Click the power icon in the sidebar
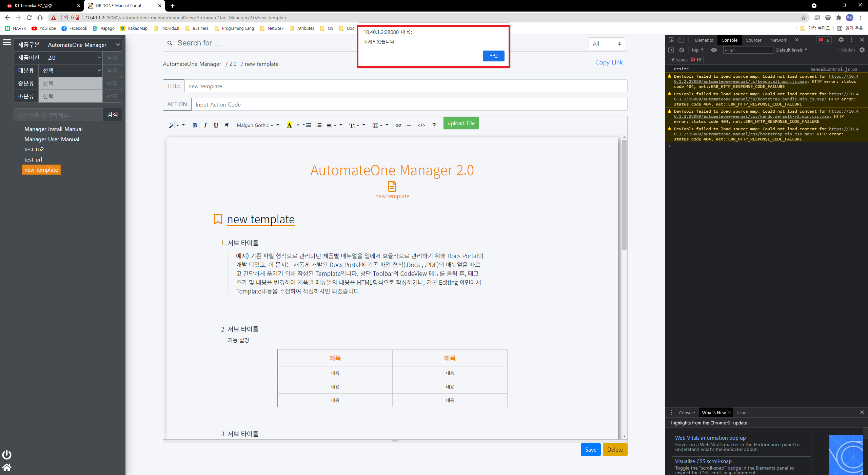This screenshot has width=868, height=475. (7, 455)
